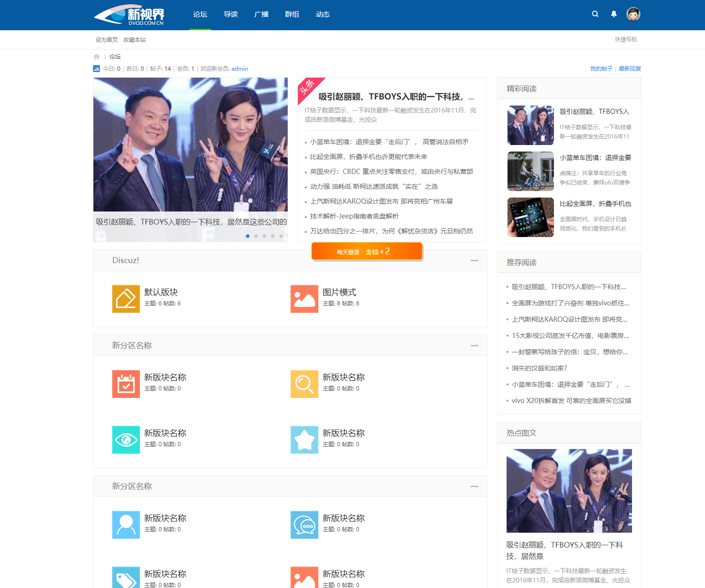Collapse the Discuz! section

[474, 260]
